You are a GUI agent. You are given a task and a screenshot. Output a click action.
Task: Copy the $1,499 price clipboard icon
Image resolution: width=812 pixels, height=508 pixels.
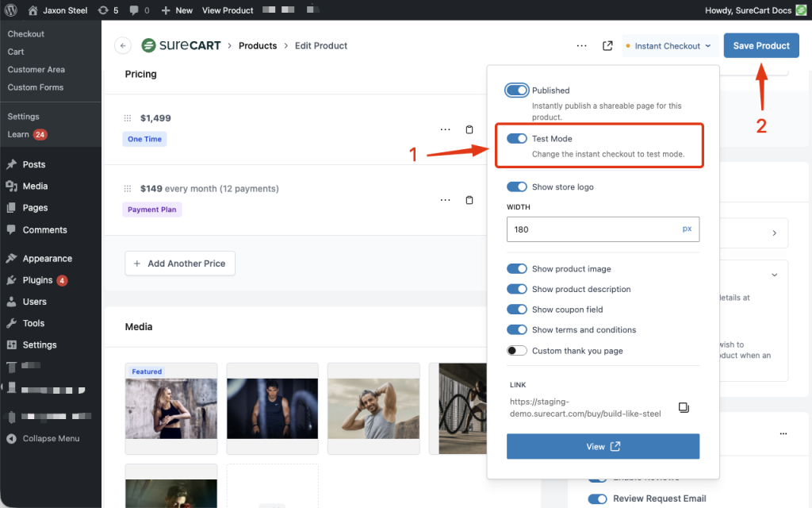(x=469, y=129)
